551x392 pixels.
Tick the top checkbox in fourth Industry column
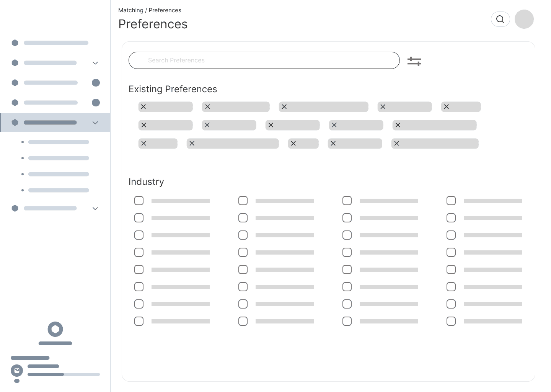point(451,201)
